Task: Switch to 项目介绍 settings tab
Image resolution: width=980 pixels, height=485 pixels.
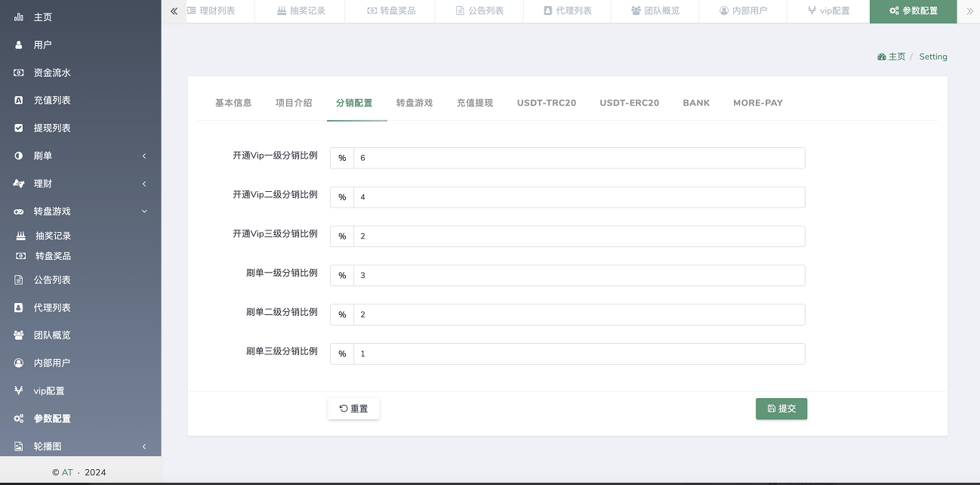Action: coord(294,103)
